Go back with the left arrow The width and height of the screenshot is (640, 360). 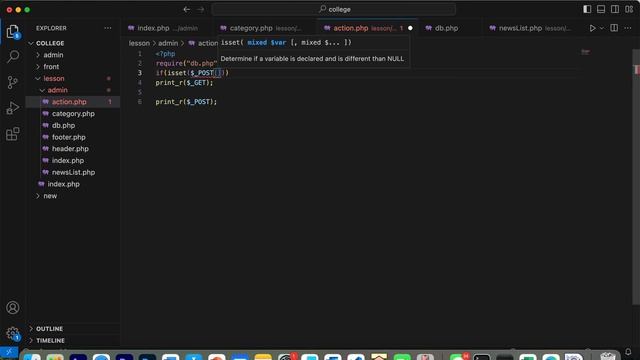(x=187, y=9)
